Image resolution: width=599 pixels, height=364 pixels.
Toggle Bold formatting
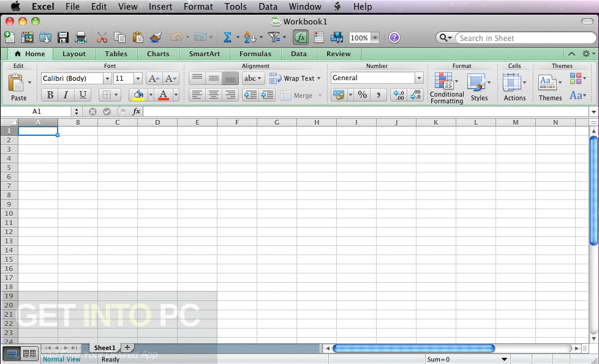click(50, 95)
